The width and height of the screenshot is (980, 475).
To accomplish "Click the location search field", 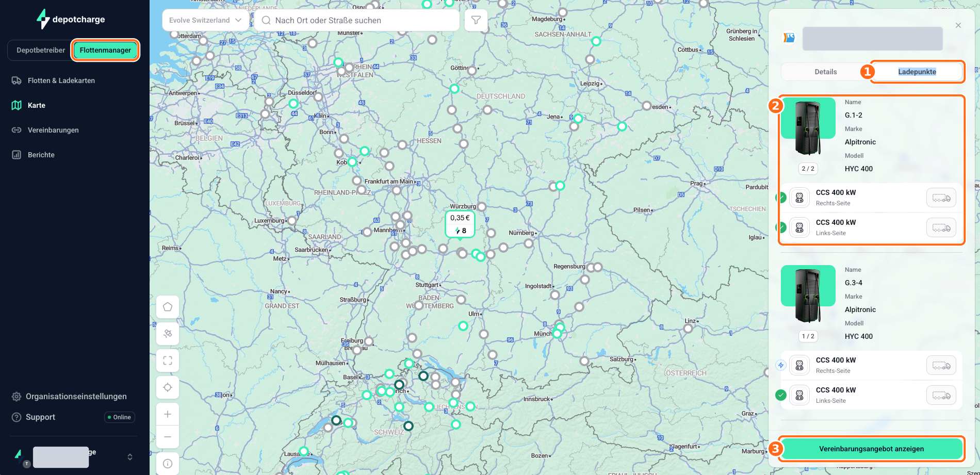I will [x=357, y=20].
